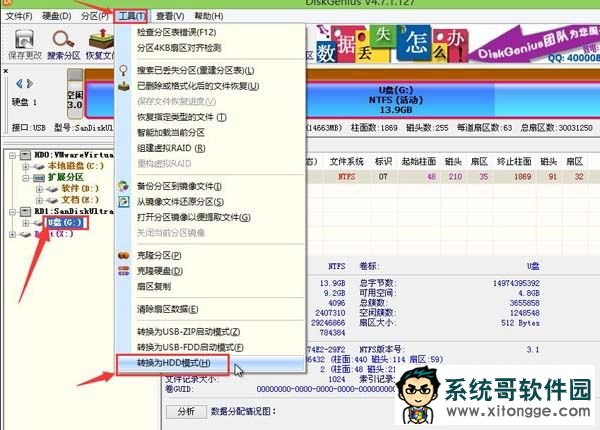This screenshot has width=600, height=430.
Task: Click the U盘(G:) NTFS 13.9GB partition bar
Action: click(395, 100)
